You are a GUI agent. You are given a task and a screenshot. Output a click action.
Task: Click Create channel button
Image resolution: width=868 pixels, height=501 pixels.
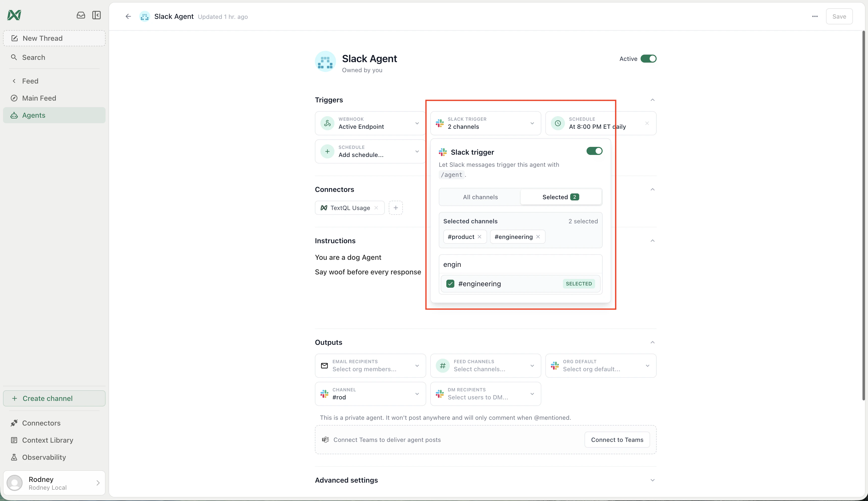54,398
